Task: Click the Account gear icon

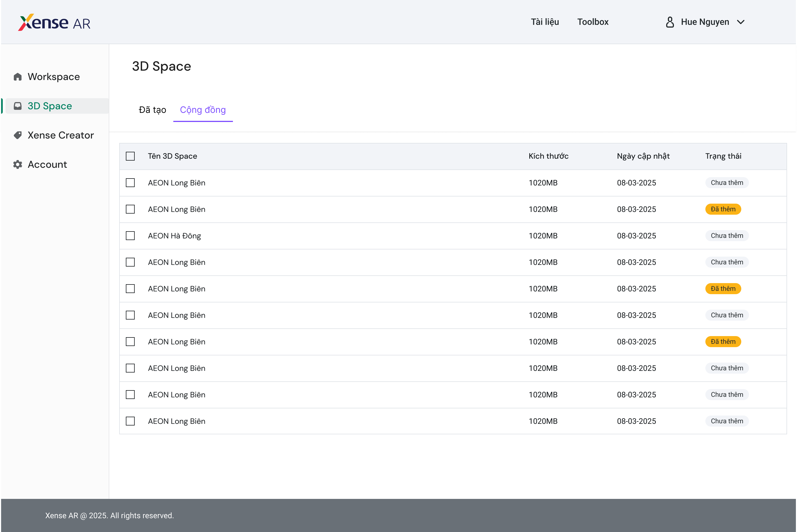Action: pos(18,164)
